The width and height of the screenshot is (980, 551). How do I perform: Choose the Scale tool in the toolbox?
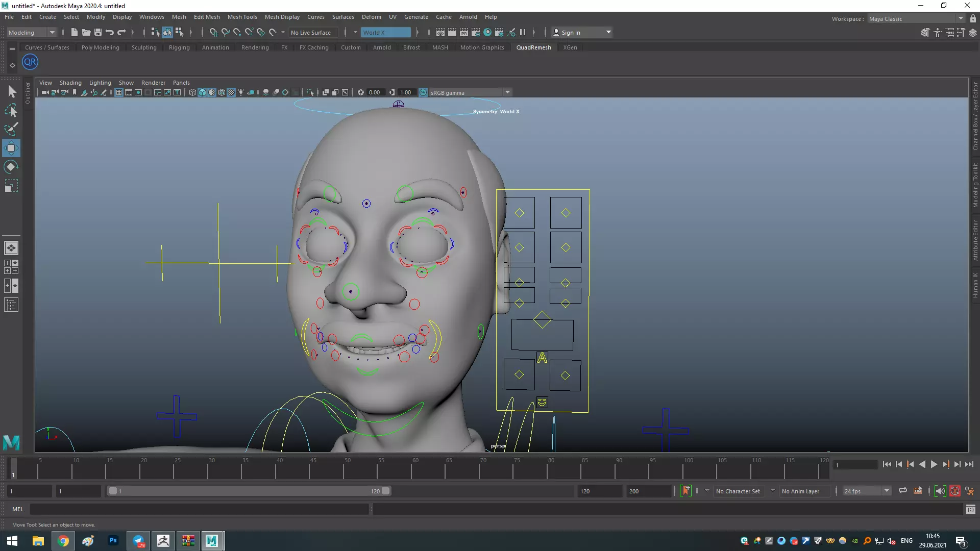(x=11, y=186)
